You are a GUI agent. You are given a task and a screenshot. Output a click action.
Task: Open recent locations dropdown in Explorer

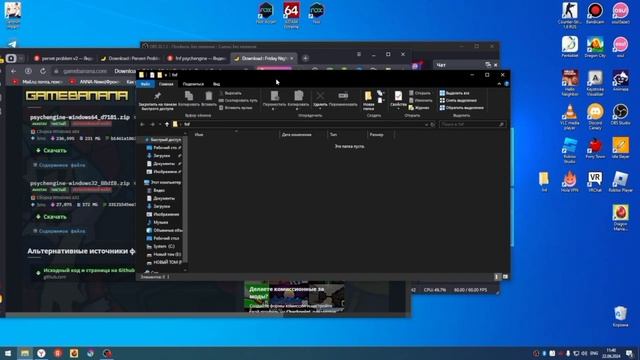(x=160, y=124)
